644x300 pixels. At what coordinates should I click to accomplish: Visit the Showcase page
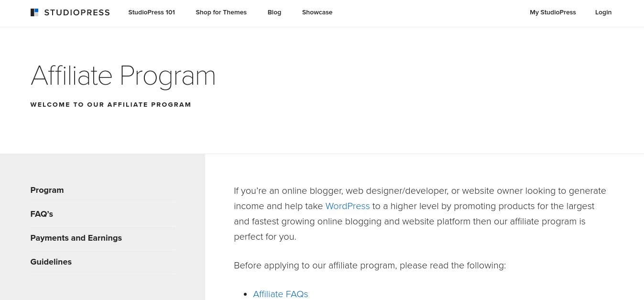[317, 12]
